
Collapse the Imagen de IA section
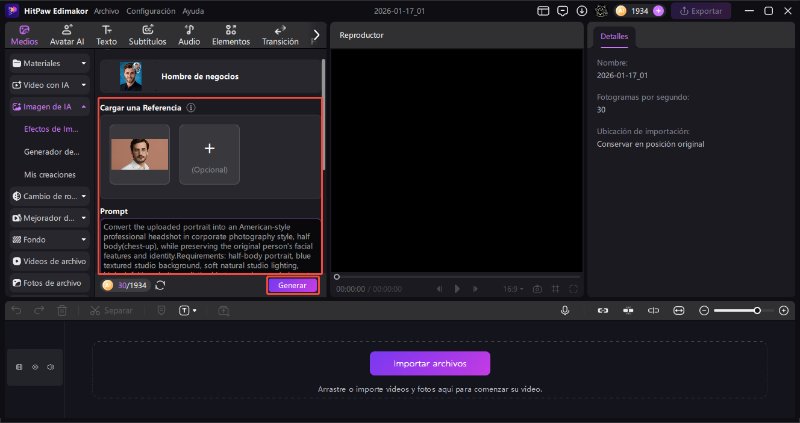[49, 107]
